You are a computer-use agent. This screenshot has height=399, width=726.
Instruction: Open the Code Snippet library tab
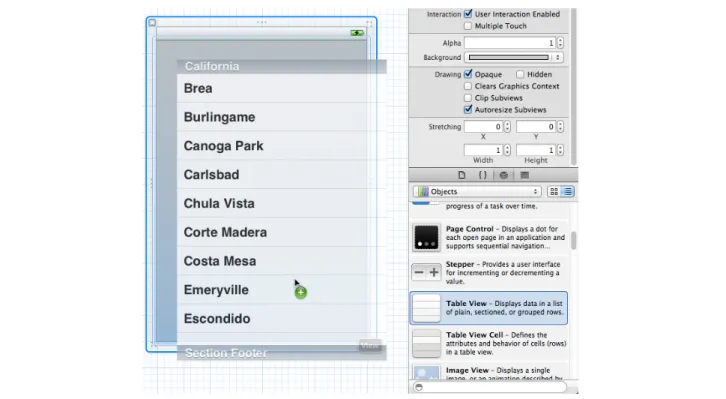pos(482,175)
